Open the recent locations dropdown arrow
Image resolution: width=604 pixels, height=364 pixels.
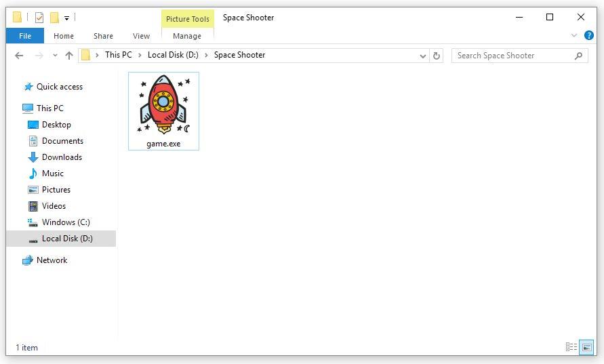tap(55, 56)
